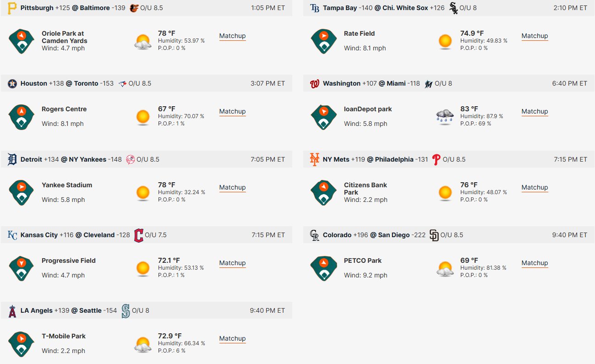This screenshot has width=595, height=364.
Task: Click the Seattle Mariners S logo
Action: [126, 310]
